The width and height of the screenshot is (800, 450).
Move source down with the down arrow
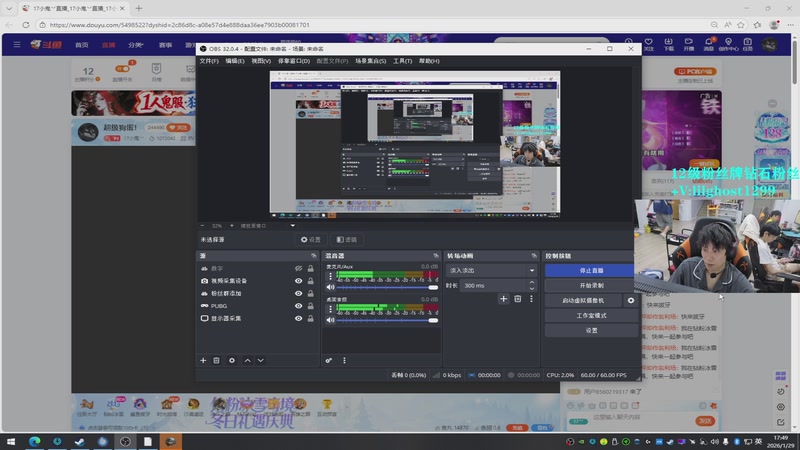[x=261, y=360]
